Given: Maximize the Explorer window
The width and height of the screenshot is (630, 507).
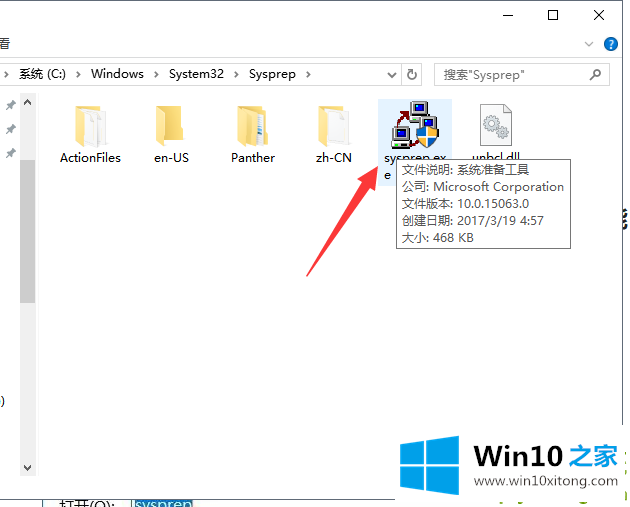Looking at the screenshot, I should (x=553, y=15).
